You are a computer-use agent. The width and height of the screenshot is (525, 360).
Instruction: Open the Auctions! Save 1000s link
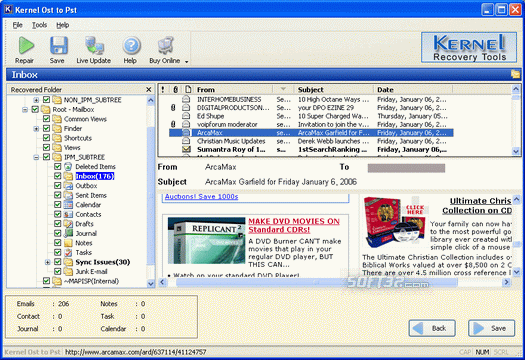click(202, 197)
